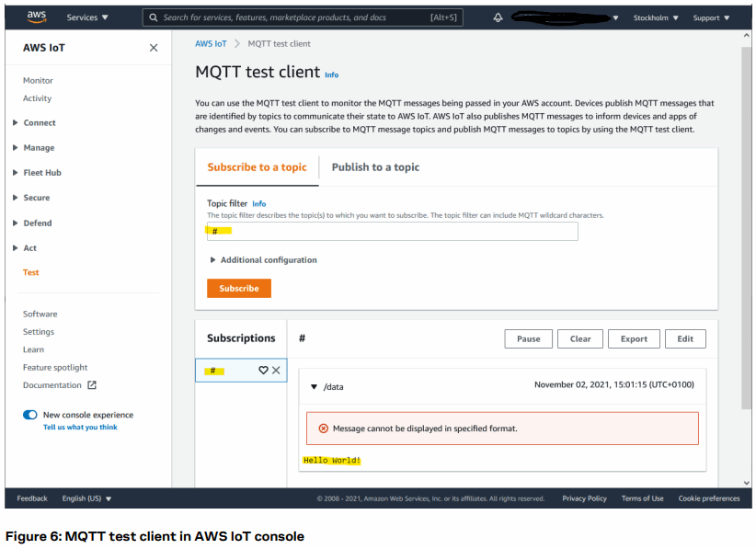Click the AWS logo icon
Image resolution: width=756 pixels, height=549 pixels.
pyautogui.click(x=37, y=17)
